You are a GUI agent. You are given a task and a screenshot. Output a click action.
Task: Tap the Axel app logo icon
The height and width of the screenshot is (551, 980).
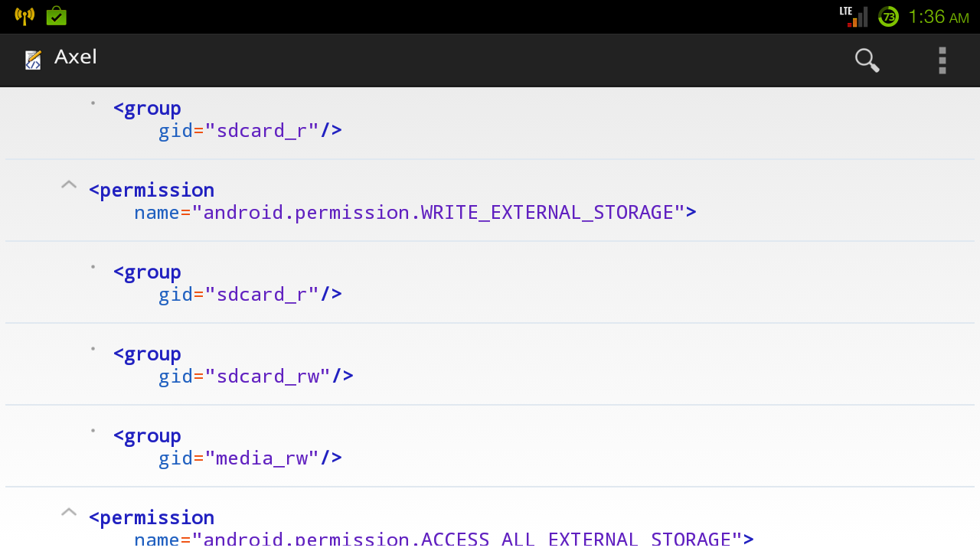[33, 60]
